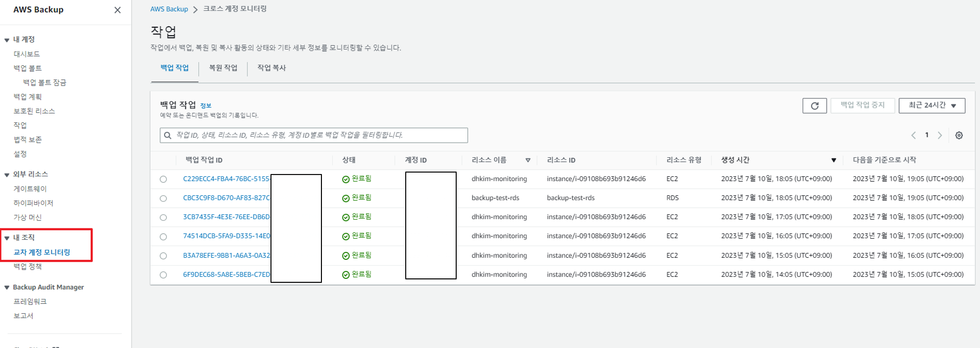Screen dimensions: 980x348
Task: Click completed status icon for 3CB7435F job
Action: click(345, 218)
